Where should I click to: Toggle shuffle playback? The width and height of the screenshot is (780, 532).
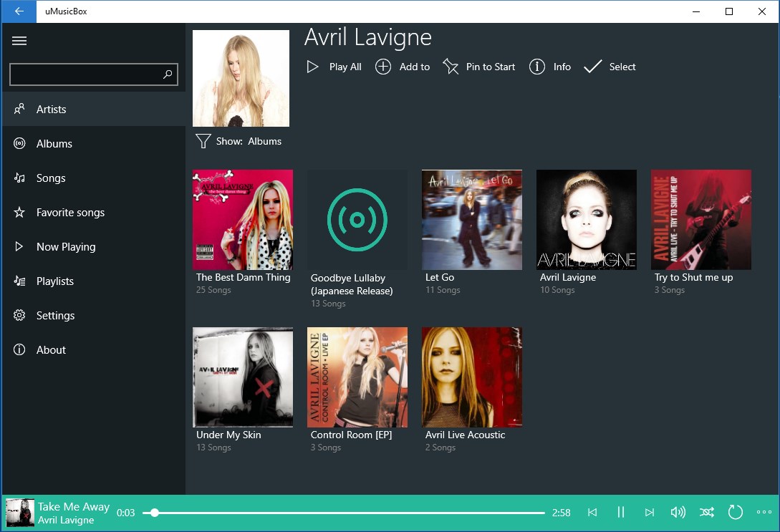point(707,512)
